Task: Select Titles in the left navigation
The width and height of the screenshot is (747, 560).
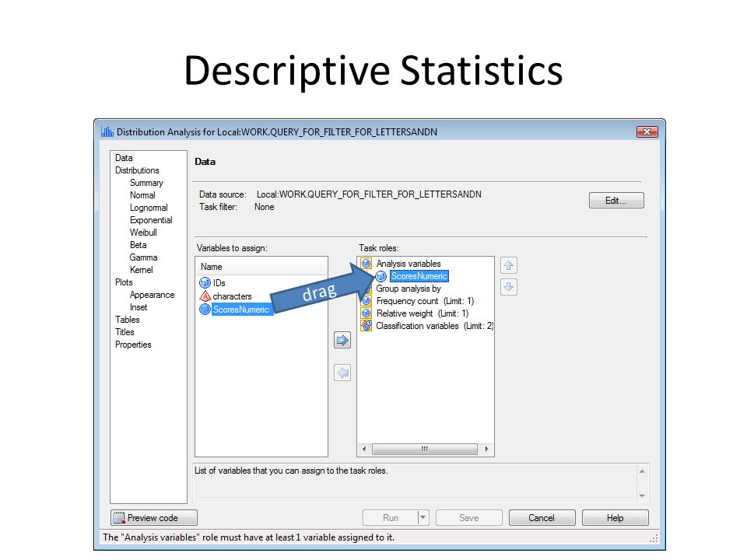Action: [x=124, y=332]
